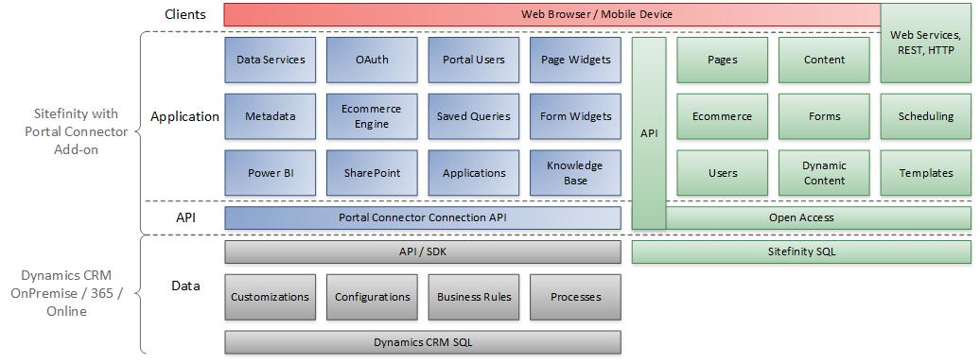The width and height of the screenshot is (980, 364).
Task: Select the Dynamics CRM SQL bar
Action: tap(423, 342)
